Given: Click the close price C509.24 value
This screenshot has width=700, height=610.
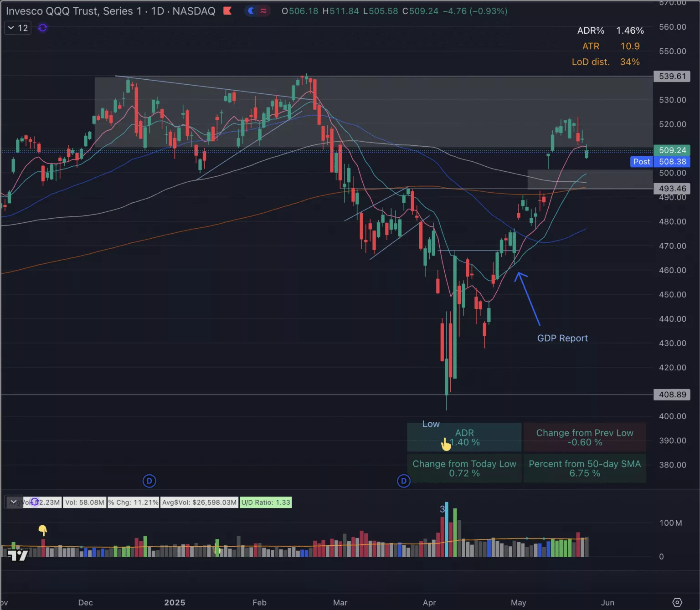Looking at the screenshot, I should coord(420,11).
